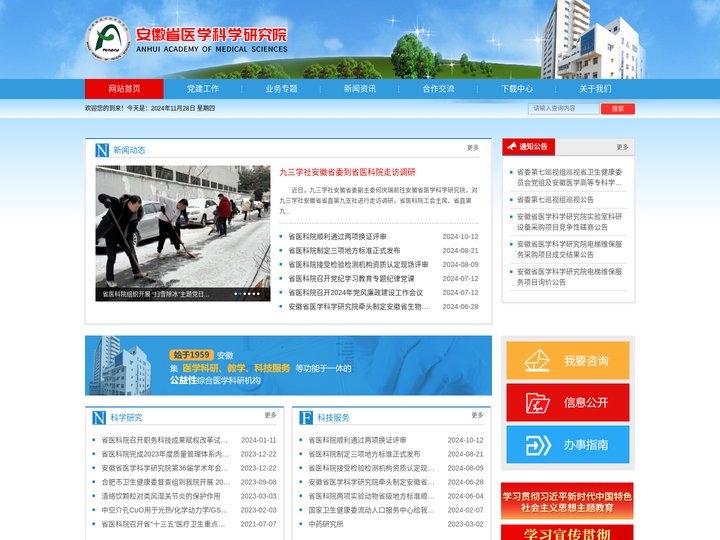
Task: Click the 科技服务 F section icon
Action: click(306, 418)
